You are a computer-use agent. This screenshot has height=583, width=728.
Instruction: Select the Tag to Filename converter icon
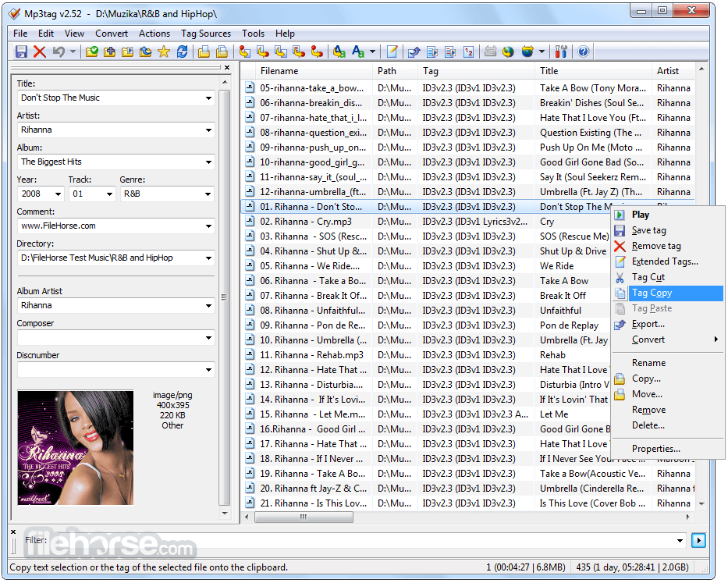(244, 52)
